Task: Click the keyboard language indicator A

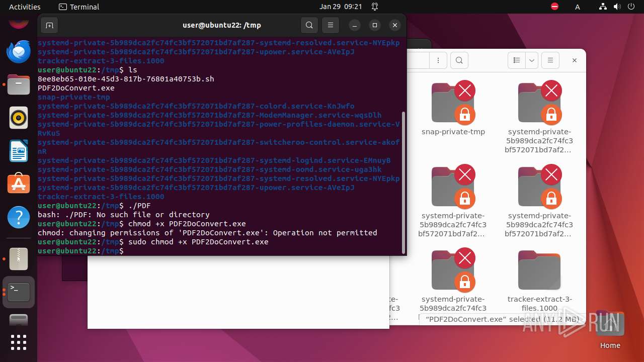Action: point(578,7)
